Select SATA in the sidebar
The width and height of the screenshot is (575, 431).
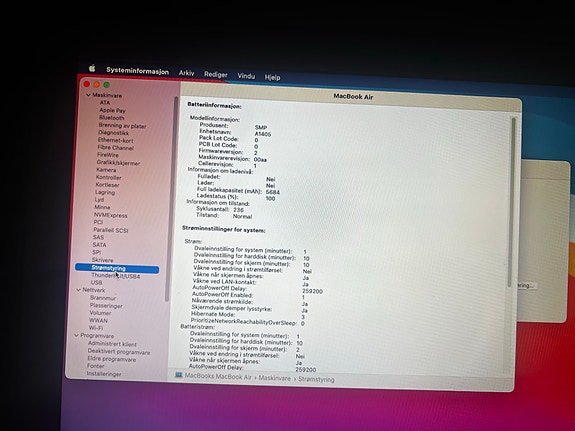pos(99,245)
